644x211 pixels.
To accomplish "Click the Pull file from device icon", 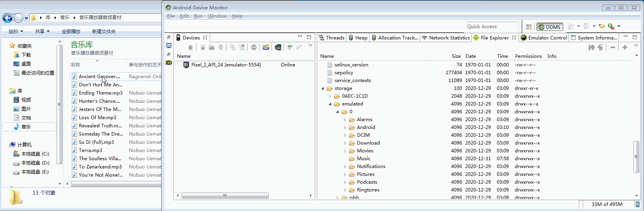I will point(591,47).
